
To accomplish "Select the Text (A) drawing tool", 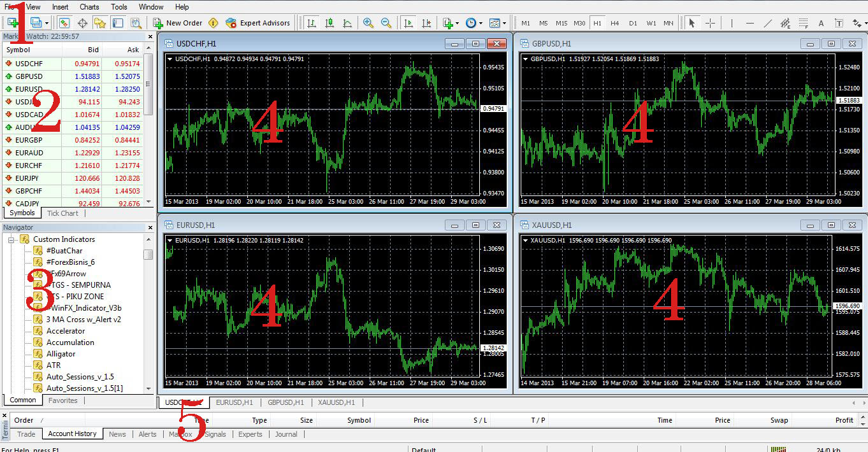I will pos(821,23).
